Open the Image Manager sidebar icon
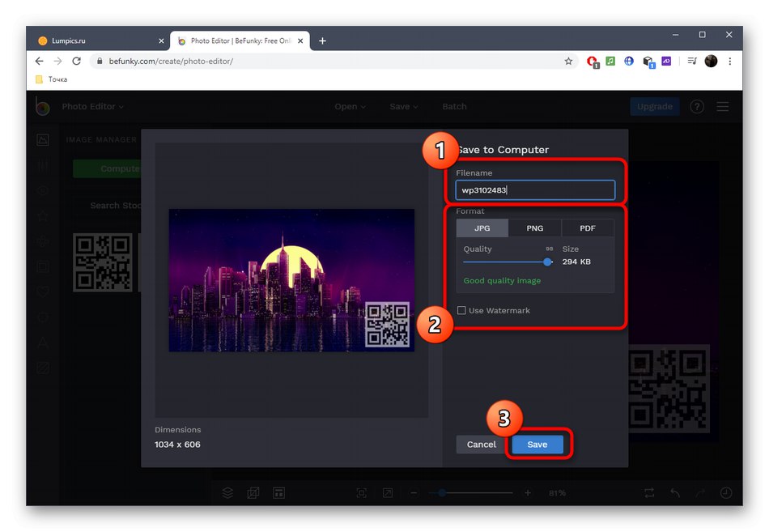 tap(43, 140)
